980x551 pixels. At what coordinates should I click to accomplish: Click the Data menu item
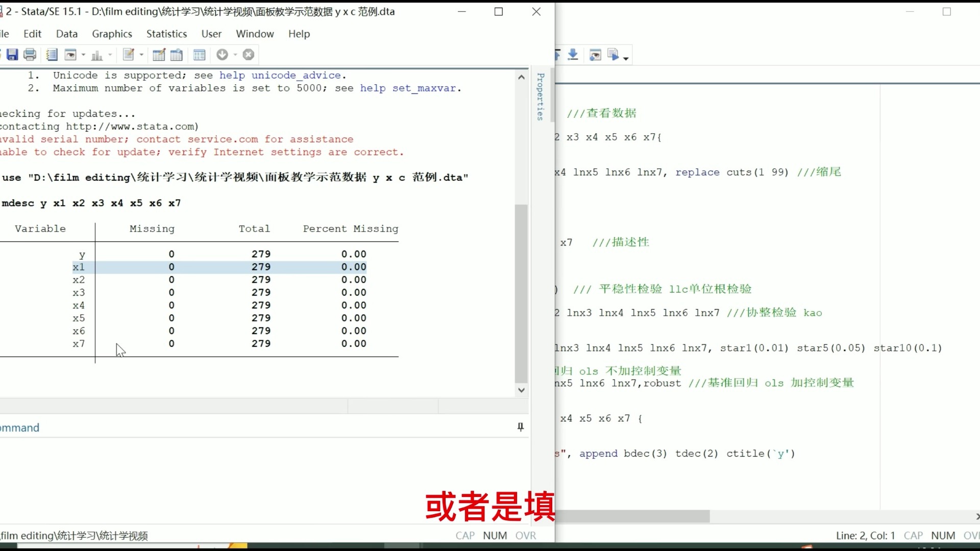tap(67, 34)
